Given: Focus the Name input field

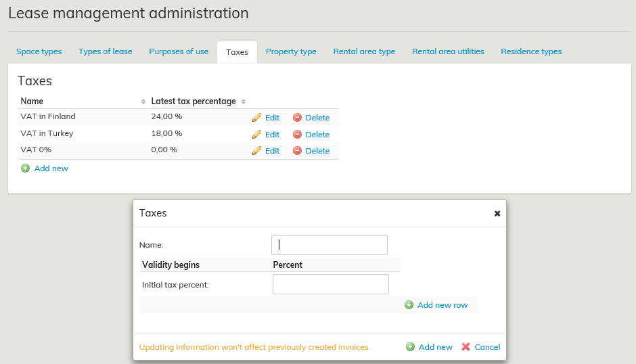Looking at the screenshot, I should coord(330,245).
